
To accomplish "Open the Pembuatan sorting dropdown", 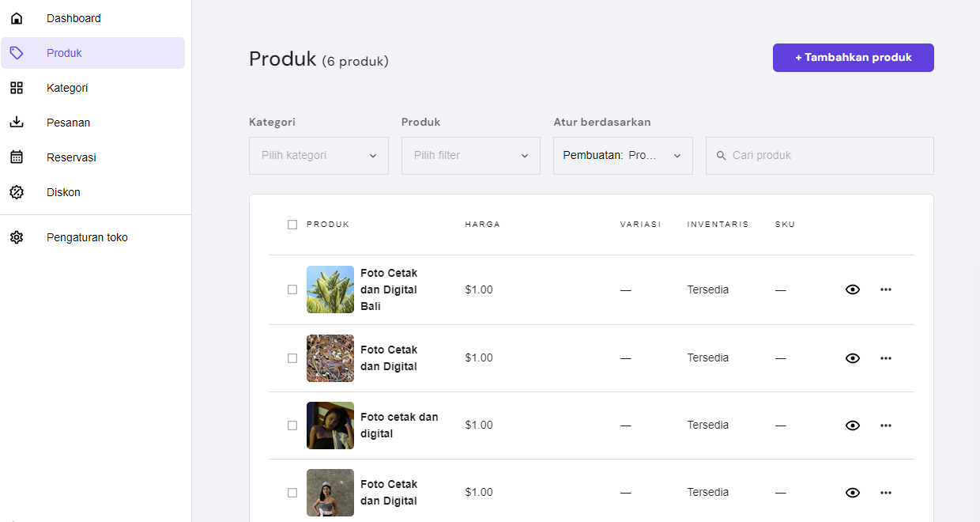I will pos(623,155).
